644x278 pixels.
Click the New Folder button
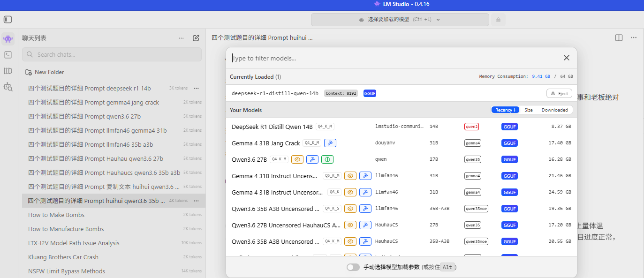coord(45,72)
